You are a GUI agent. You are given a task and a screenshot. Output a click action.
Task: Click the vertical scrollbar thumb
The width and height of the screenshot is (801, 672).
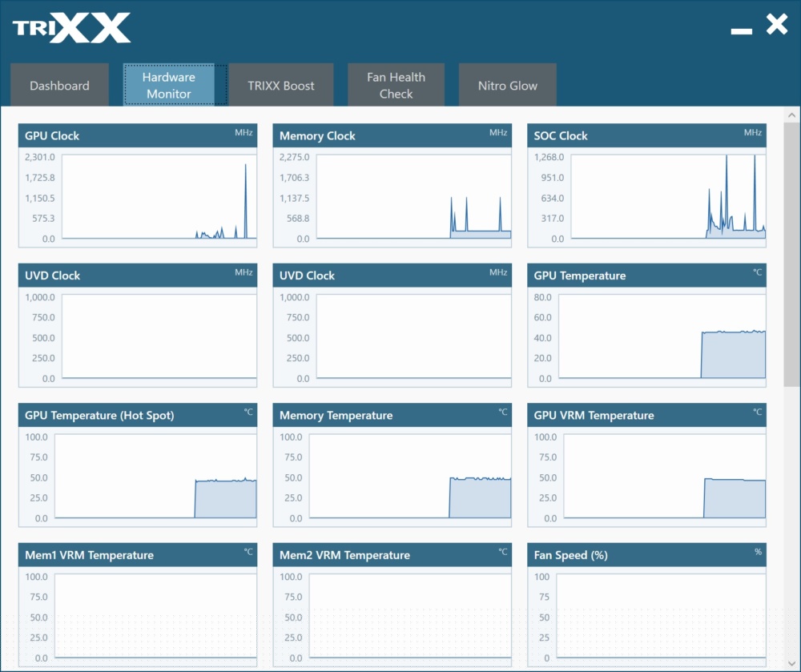[792, 254]
